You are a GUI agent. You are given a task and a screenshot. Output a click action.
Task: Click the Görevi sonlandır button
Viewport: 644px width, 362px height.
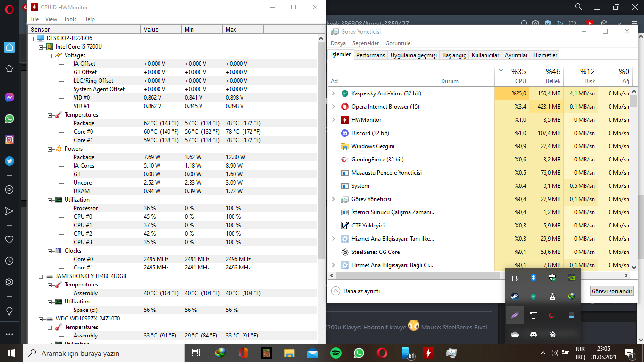point(611,291)
